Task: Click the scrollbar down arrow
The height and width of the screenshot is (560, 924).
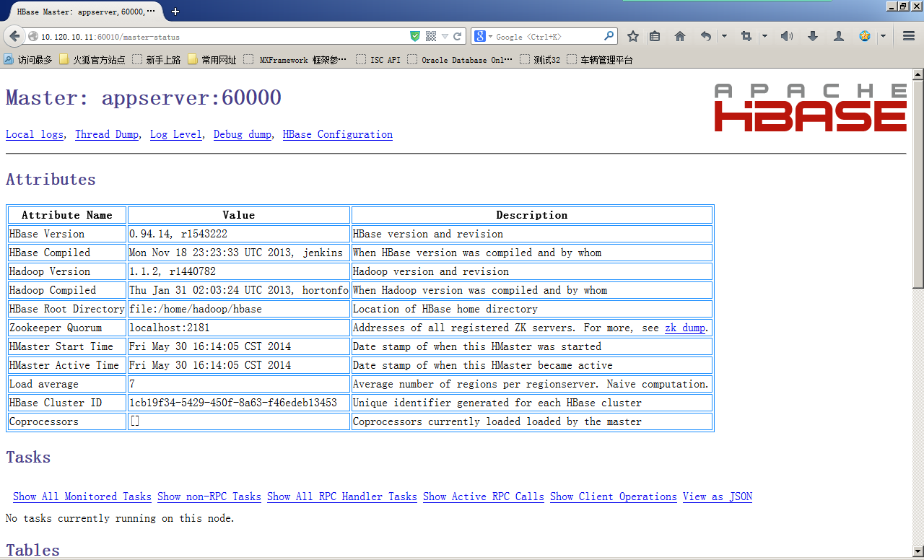Action: (x=918, y=552)
